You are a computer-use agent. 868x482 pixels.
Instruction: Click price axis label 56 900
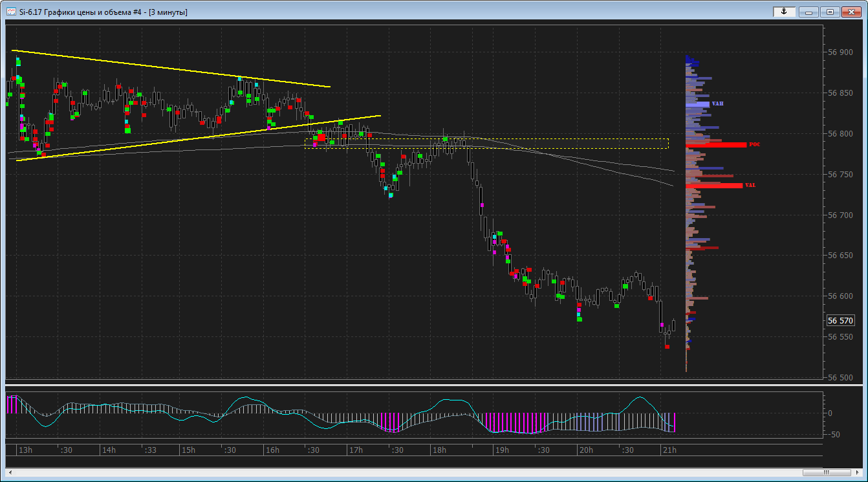(840, 52)
